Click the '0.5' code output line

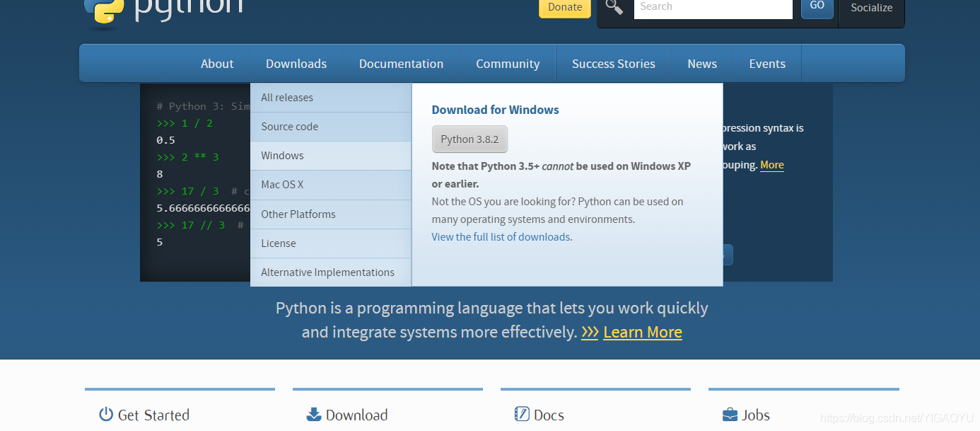[x=165, y=140]
